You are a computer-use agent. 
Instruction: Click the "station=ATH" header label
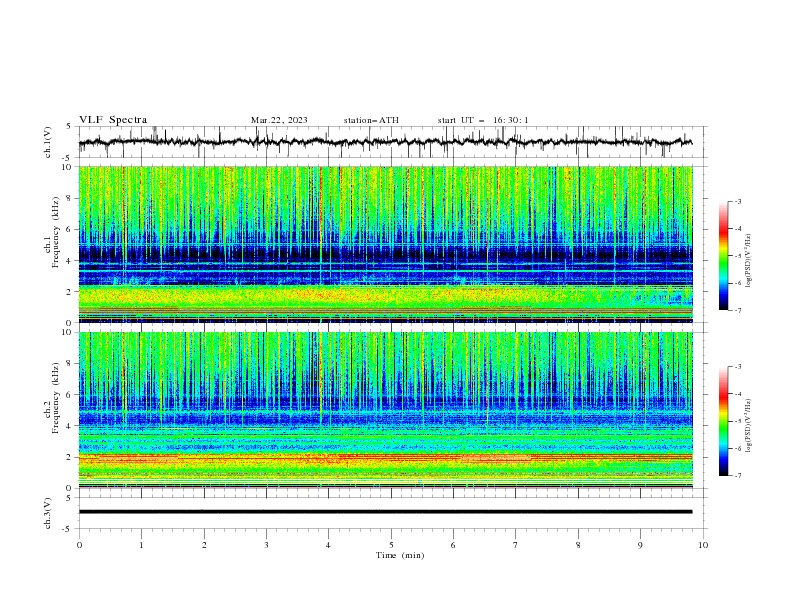tap(371, 120)
